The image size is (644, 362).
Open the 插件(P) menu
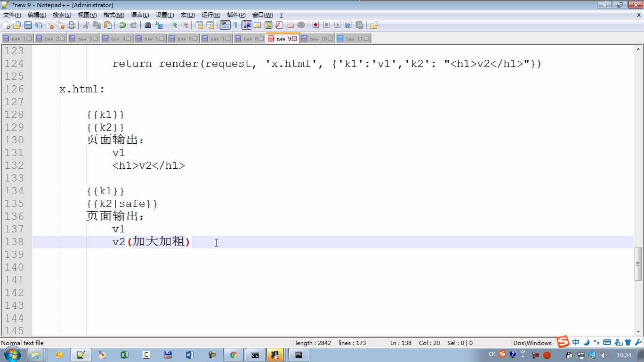236,15
